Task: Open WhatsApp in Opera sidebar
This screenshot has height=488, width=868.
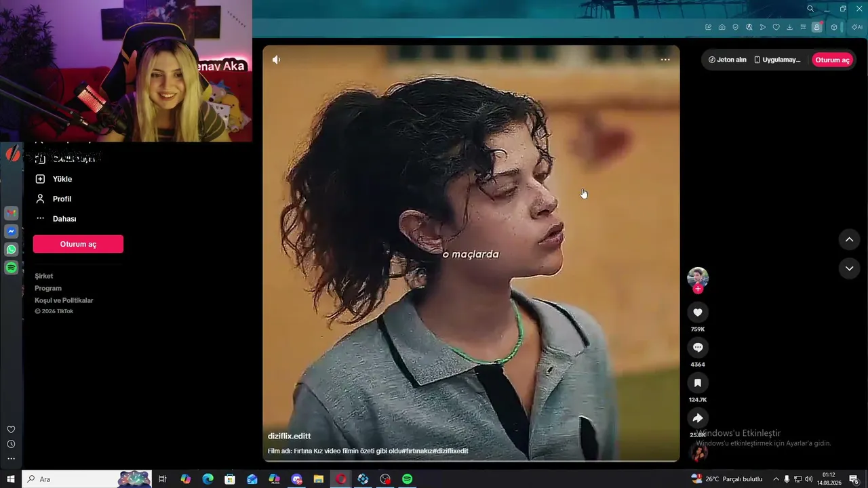Action: point(12,249)
